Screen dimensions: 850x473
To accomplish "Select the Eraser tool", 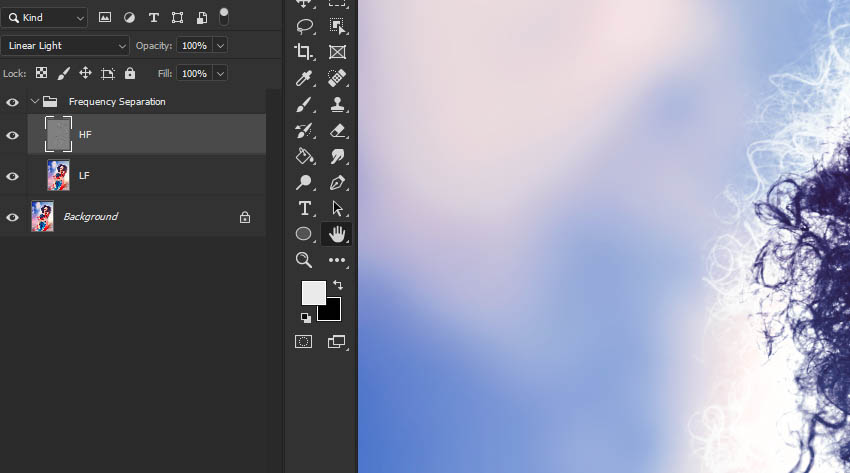I will (337, 130).
